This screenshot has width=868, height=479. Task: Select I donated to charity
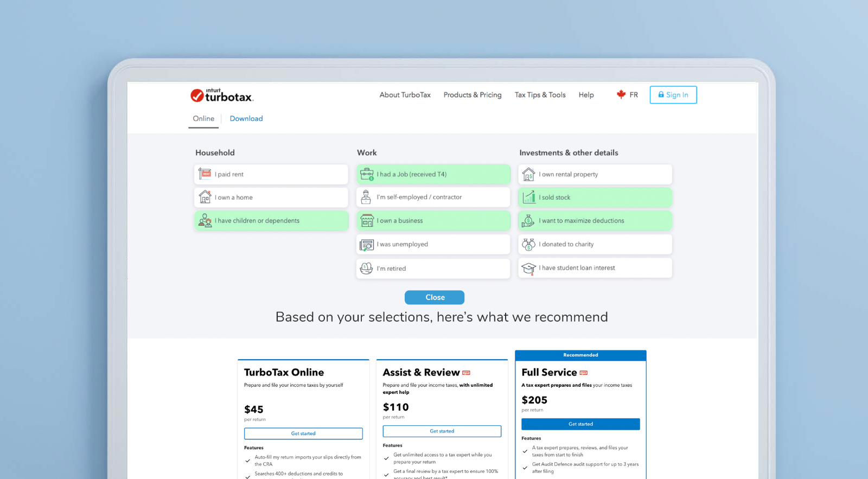pos(595,244)
